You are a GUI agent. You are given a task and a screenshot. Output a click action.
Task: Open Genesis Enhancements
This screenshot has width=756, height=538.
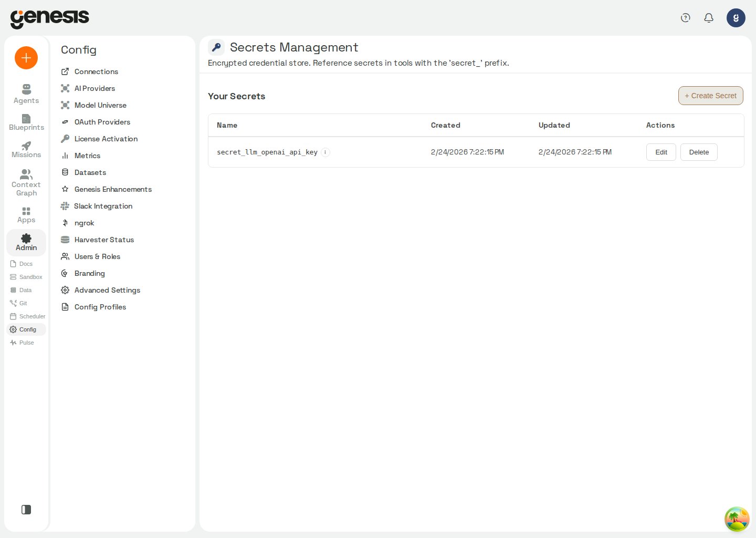tap(107, 189)
